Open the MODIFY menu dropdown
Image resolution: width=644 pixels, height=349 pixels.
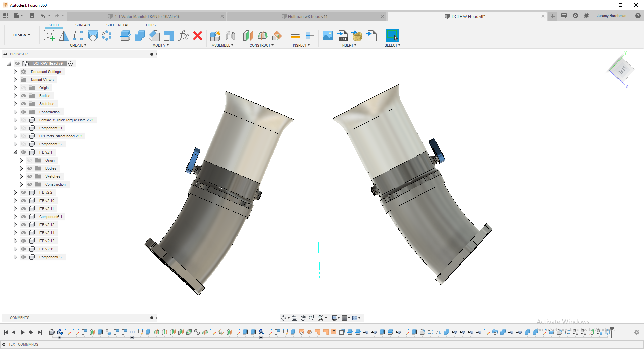tap(161, 45)
